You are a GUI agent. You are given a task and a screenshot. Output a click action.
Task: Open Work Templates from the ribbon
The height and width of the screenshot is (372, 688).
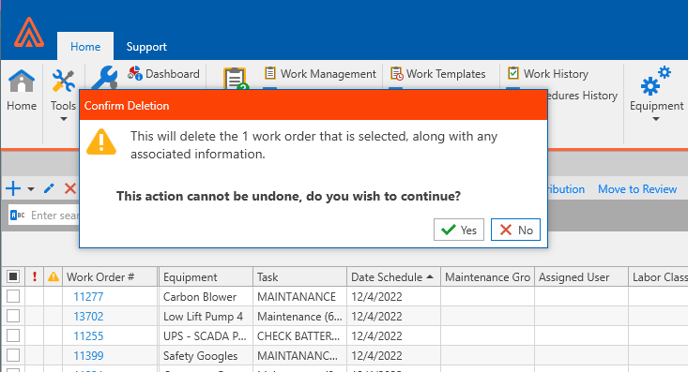[x=438, y=74]
